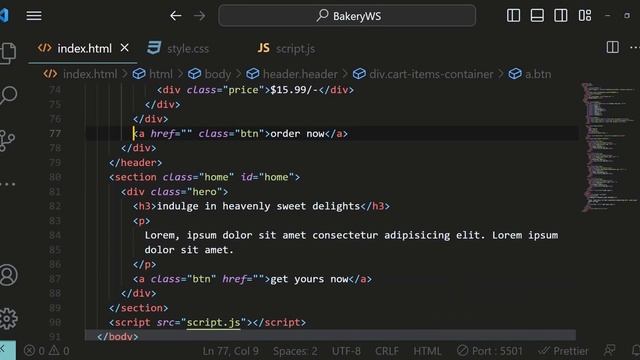Open the Explorer view in activity bar
This screenshot has width=640, height=360.
(x=8, y=53)
